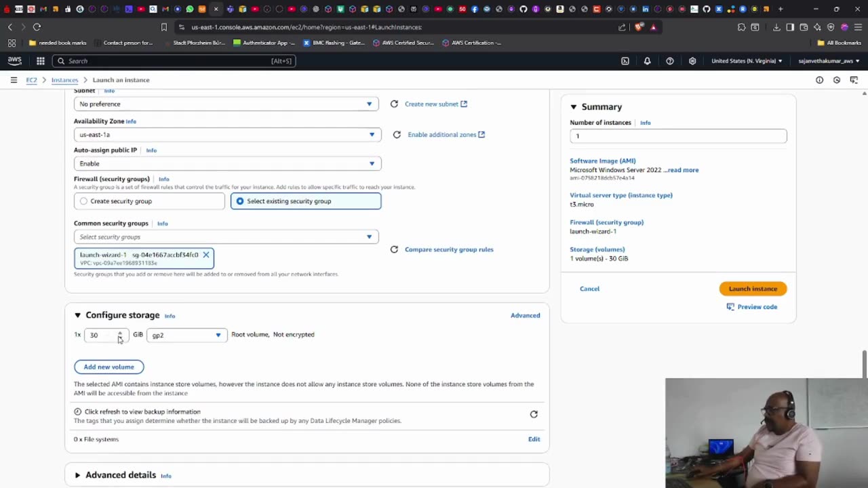Click the page vertical scrollbar thumb
The width and height of the screenshot is (868, 488).
[x=864, y=365]
